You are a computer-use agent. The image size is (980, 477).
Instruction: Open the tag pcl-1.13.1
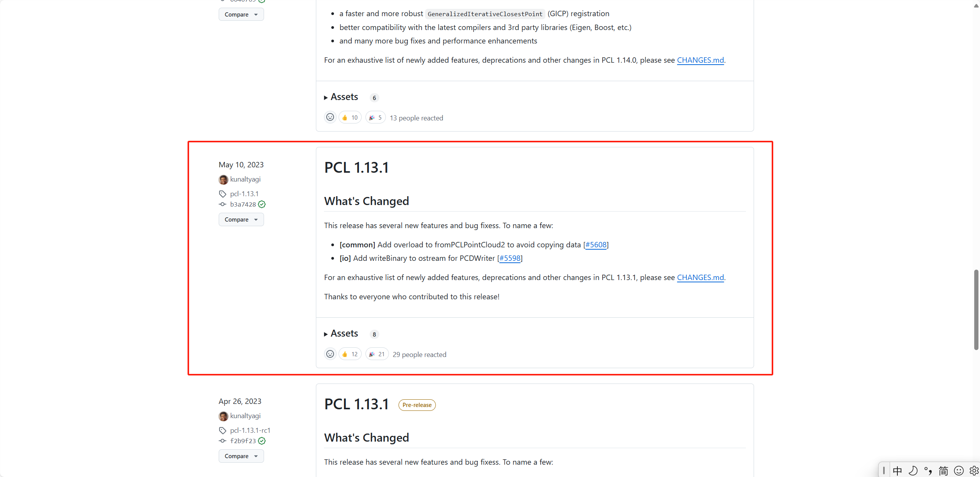click(244, 193)
